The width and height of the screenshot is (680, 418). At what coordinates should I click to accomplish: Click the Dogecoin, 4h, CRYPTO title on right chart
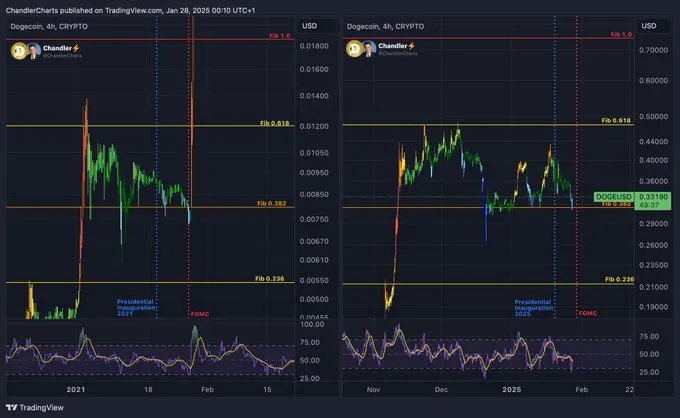(388, 26)
